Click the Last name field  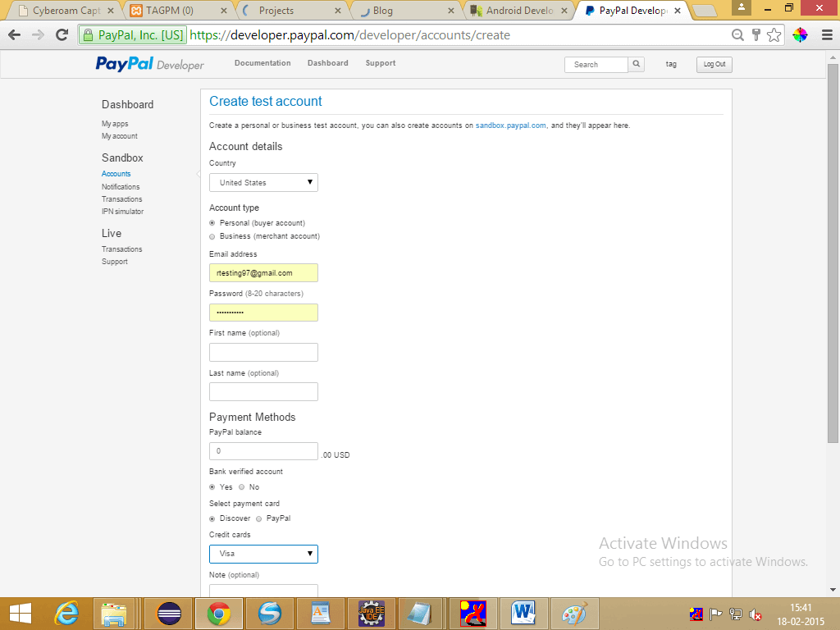pyautogui.click(x=263, y=391)
